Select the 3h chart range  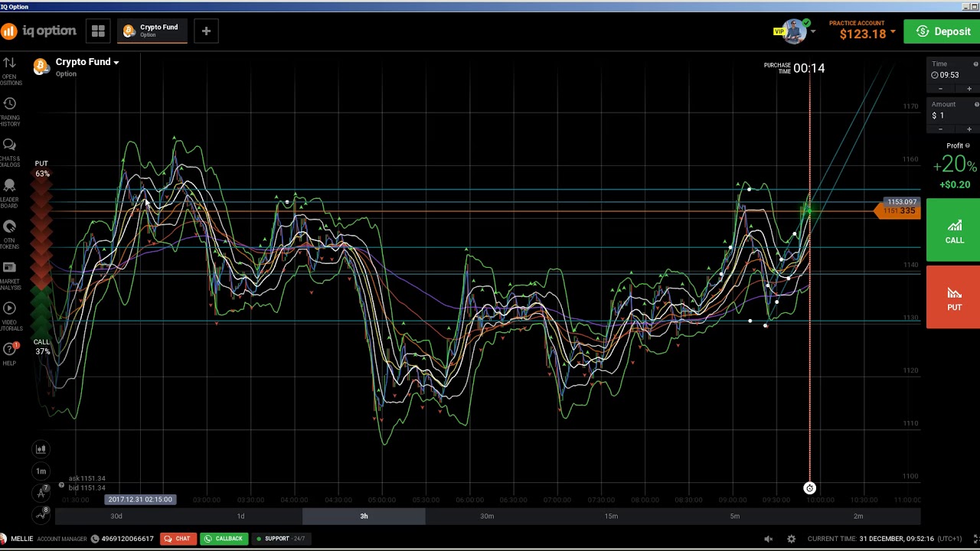click(x=364, y=516)
